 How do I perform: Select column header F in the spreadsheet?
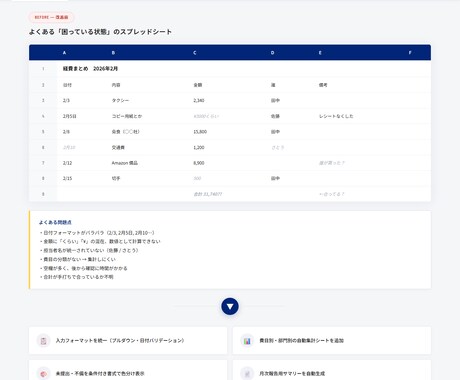click(x=410, y=53)
